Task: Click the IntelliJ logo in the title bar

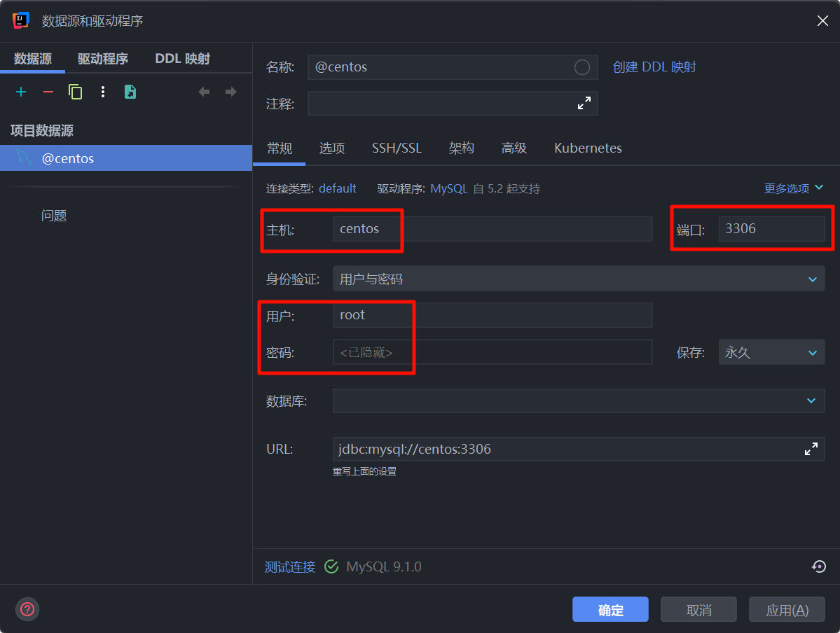Action: coord(21,21)
